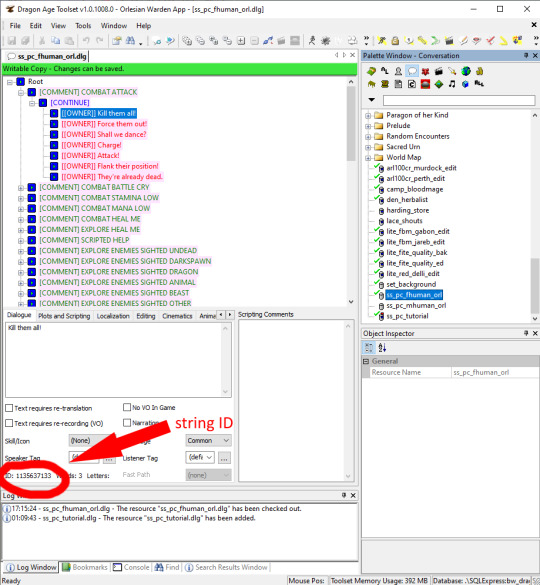Click the collapse-all minus toolbar icon
The height and width of the screenshot is (585, 540).
pos(255,41)
